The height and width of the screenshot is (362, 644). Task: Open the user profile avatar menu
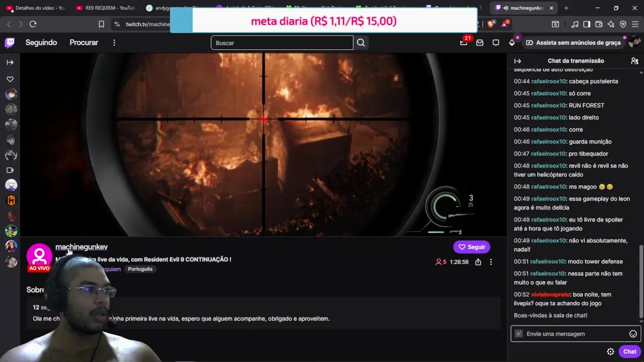tap(634, 43)
